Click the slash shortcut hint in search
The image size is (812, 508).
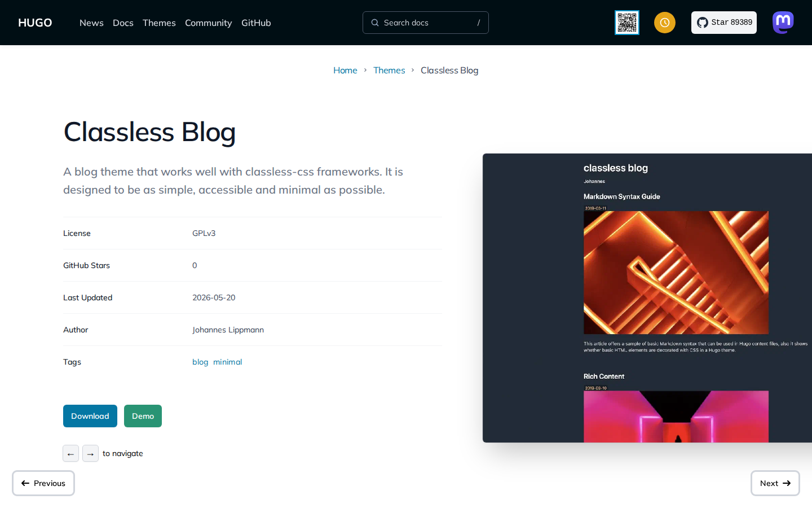tap(479, 23)
